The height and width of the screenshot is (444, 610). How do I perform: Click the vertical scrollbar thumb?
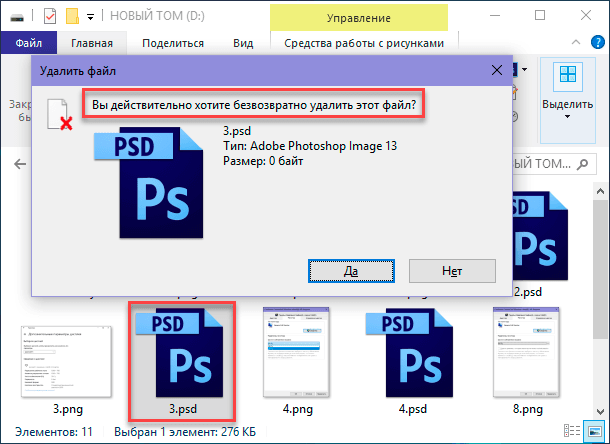point(600,269)
